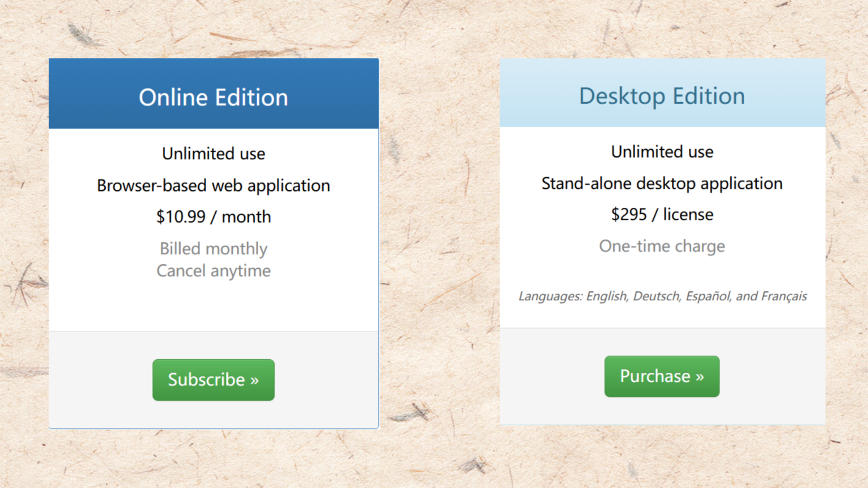This screenshot has height=488, width=868.
Task: Click the $295 / license price text
Action: 662,214
